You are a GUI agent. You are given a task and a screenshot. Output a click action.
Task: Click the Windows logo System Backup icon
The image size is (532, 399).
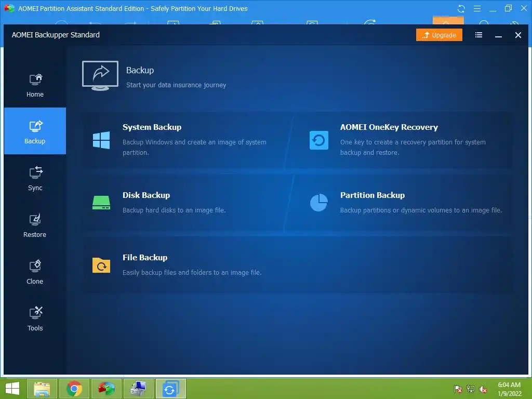pyautogui.click(x=101, y=140)
